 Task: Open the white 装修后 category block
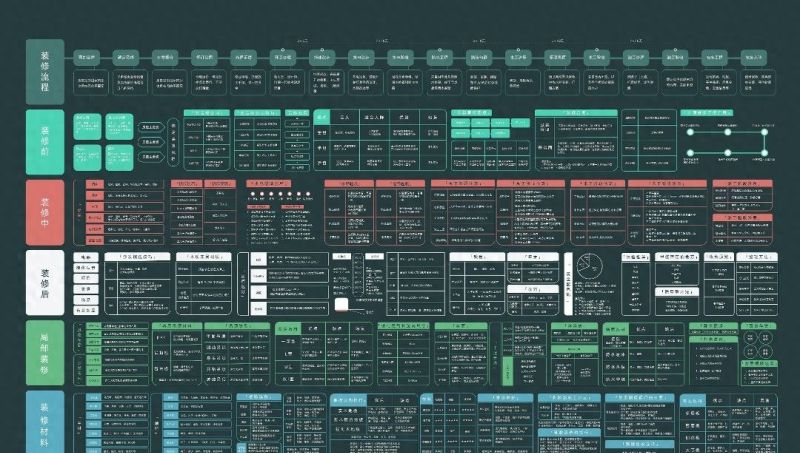pyautogui.click(x=45, y=283)
